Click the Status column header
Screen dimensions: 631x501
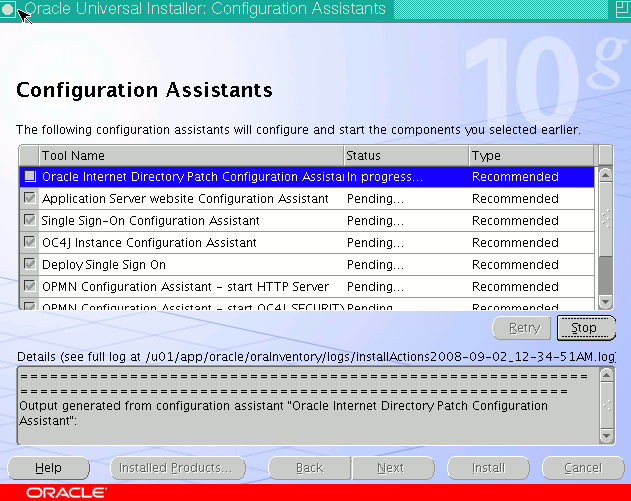tap(406, 155)
